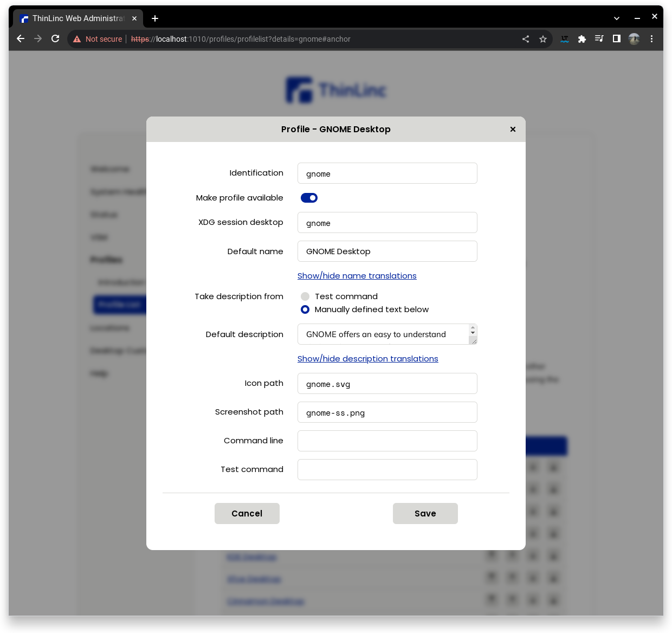The height and width of the screenshot is (633, 672).
Task: Close the Profile GNOME Desktop dialog
Action: pos(513,129)
